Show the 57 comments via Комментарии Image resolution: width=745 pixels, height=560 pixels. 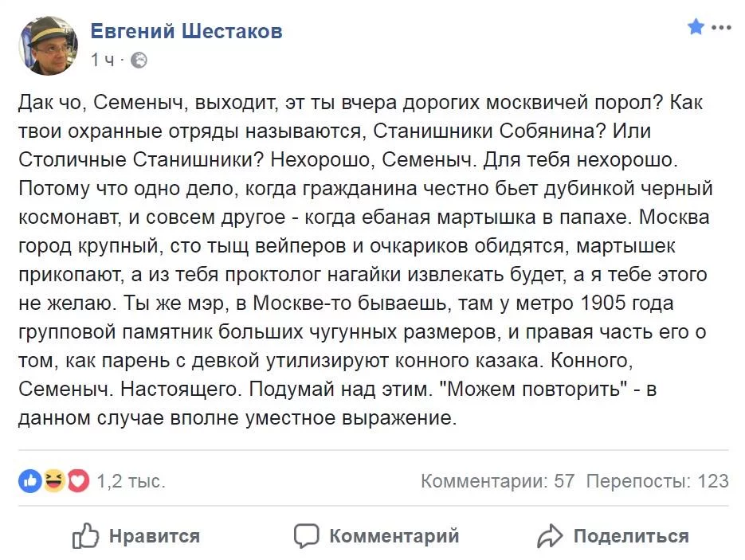tap(497, 481)
